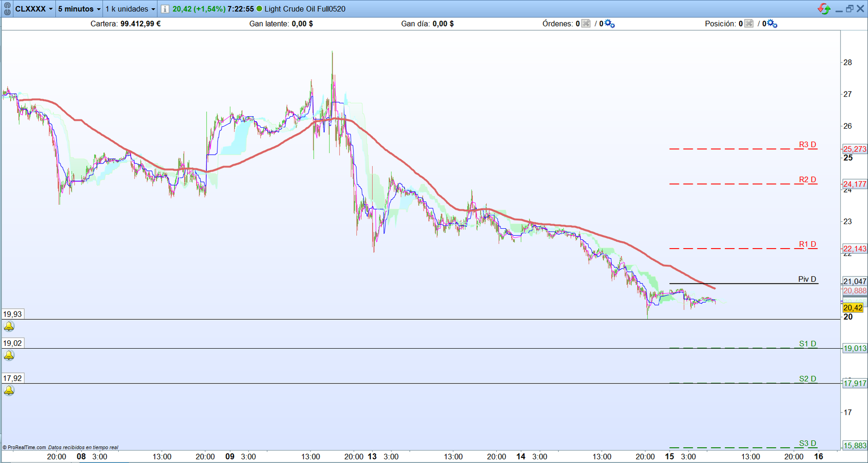Click the 19,013 price axis label

[x=855, y=348]
